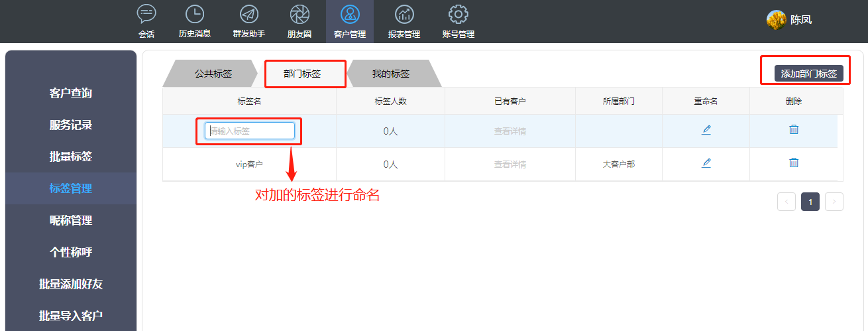Open 查看详情 for vip客户
This screenshot has width=868, height=331.
(x=510, y=165)
